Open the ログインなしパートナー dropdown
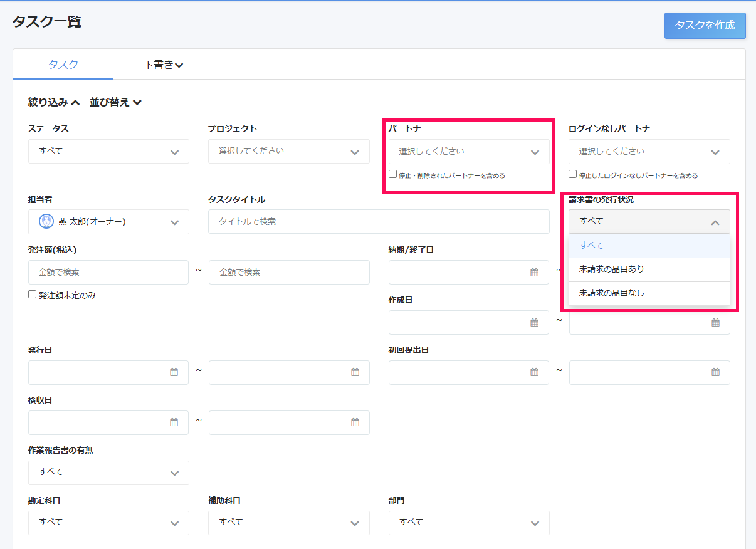Image resolution: width=756 pixels, height=549 pixels. pyautogui.click(x=649, y=152)
